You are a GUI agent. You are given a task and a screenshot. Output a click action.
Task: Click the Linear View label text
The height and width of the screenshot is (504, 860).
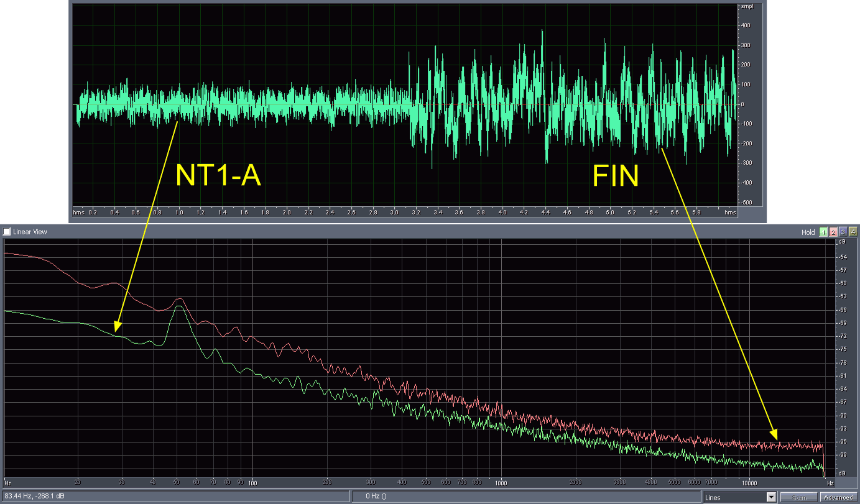point(30,232)
